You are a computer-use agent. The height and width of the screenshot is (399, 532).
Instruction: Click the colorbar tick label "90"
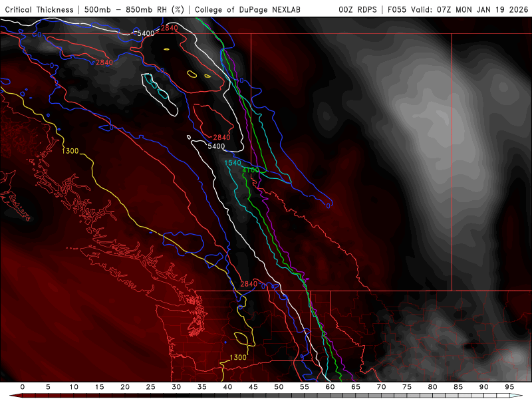coord(483,387)
